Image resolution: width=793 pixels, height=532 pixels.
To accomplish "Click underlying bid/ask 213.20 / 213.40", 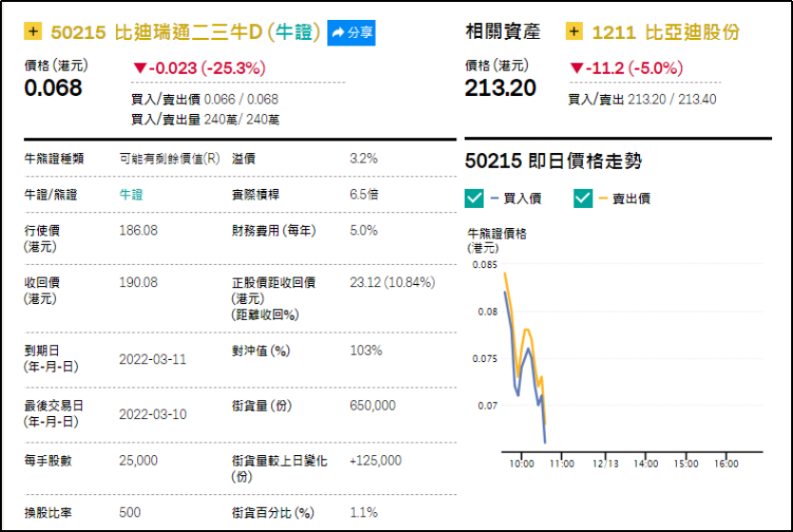I will (671, 99).
